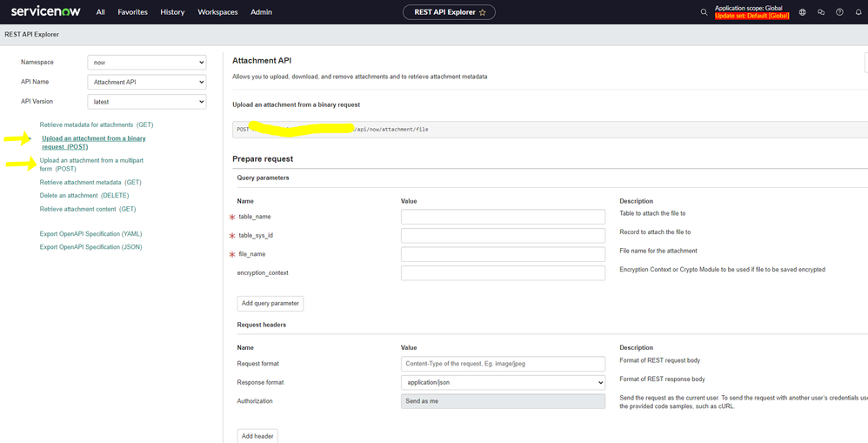
Task: Expand the Response format dropdown
Action: (503, 383)
